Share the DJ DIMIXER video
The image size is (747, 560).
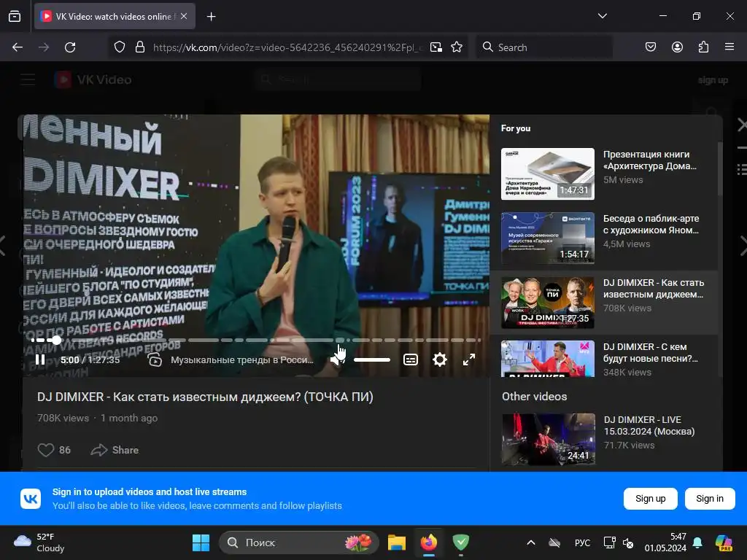point(115,450)
